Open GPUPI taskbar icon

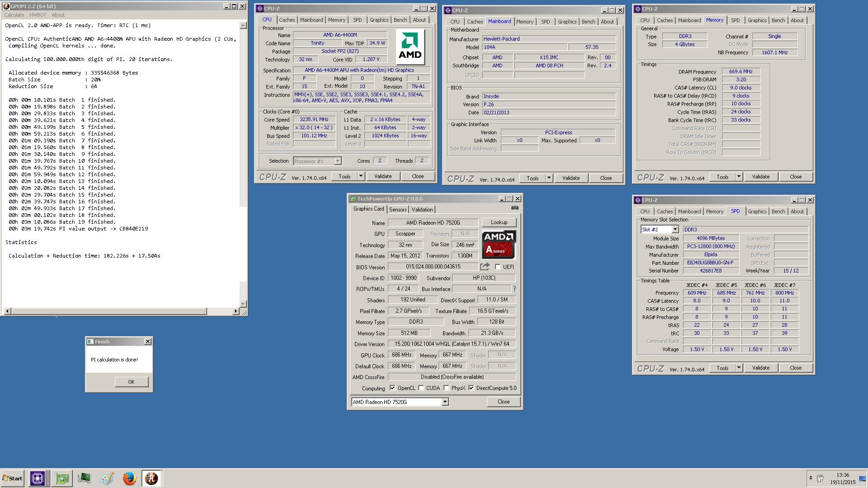click(151, 479)
